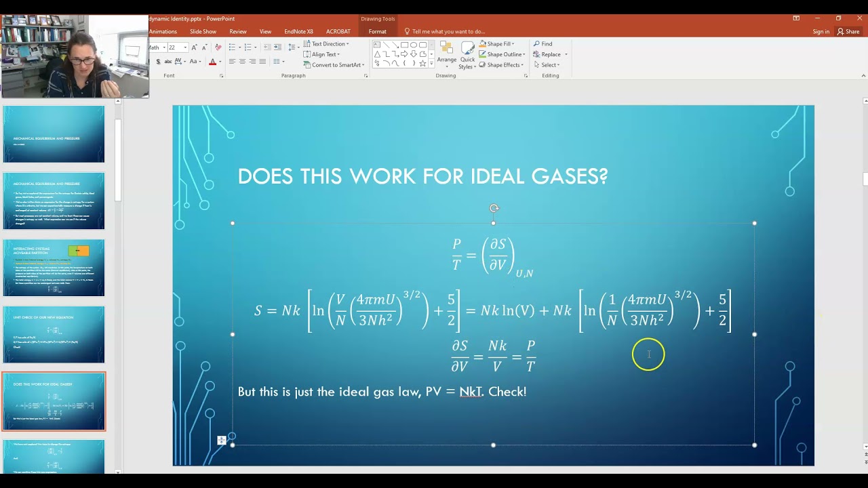Expand the Bullets style dropdown arrow
This screenshot has width=868, height=488.
click(240, 47)
